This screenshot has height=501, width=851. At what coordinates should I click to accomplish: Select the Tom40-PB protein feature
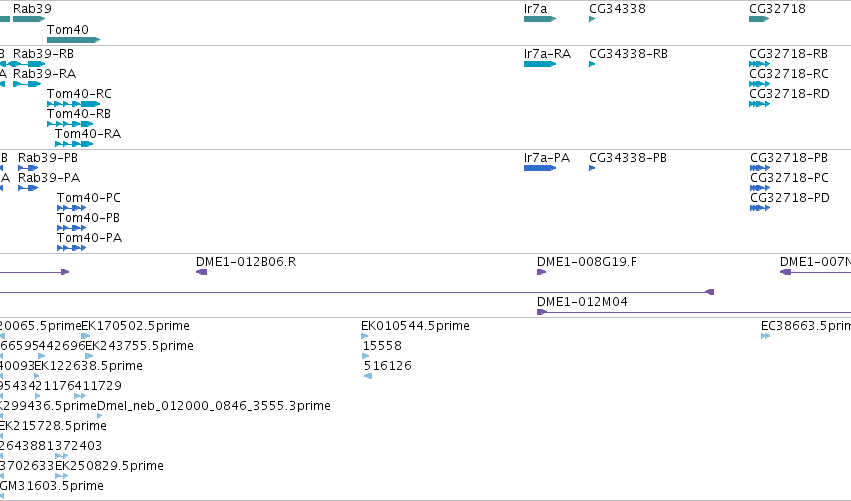click(72, 228)
